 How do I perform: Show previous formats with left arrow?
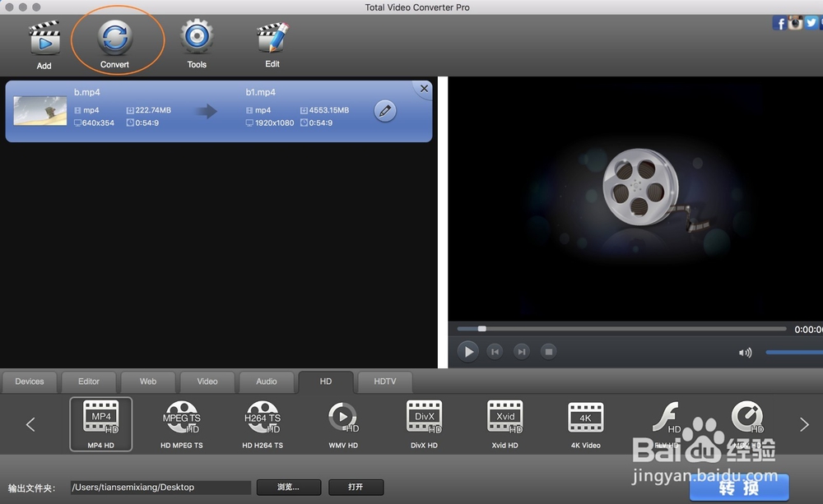click(x=30, y=424)
